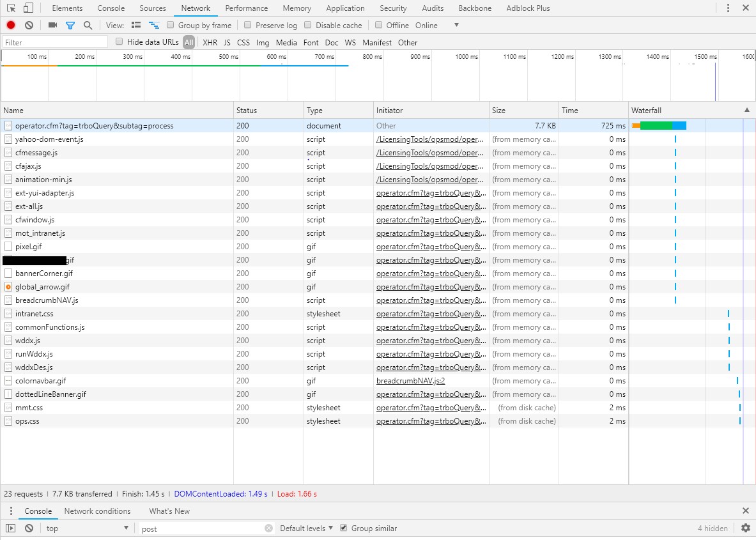Screen dimensions: 756x540
Task: Open initiator link of ops.css row
Action: 431,421
